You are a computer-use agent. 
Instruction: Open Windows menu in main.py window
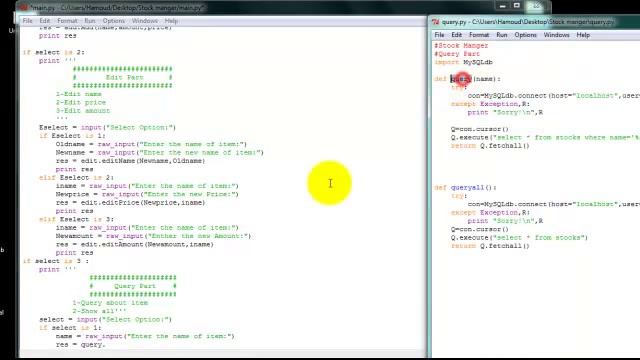coord(144,21)
